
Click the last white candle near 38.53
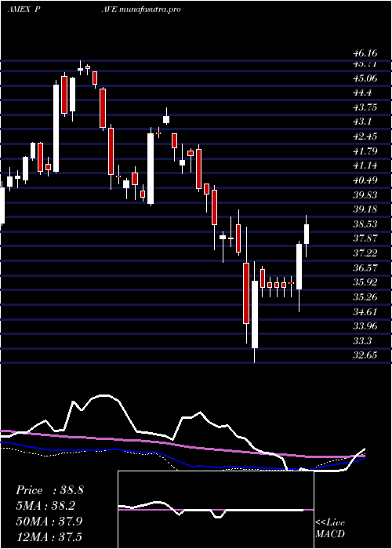pos(307,234)
